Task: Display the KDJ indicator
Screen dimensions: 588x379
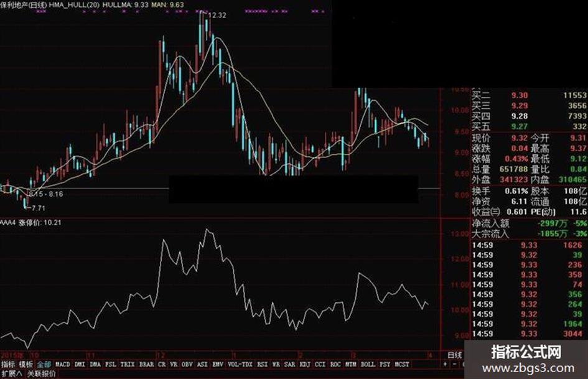Action: tap(305, 364)
